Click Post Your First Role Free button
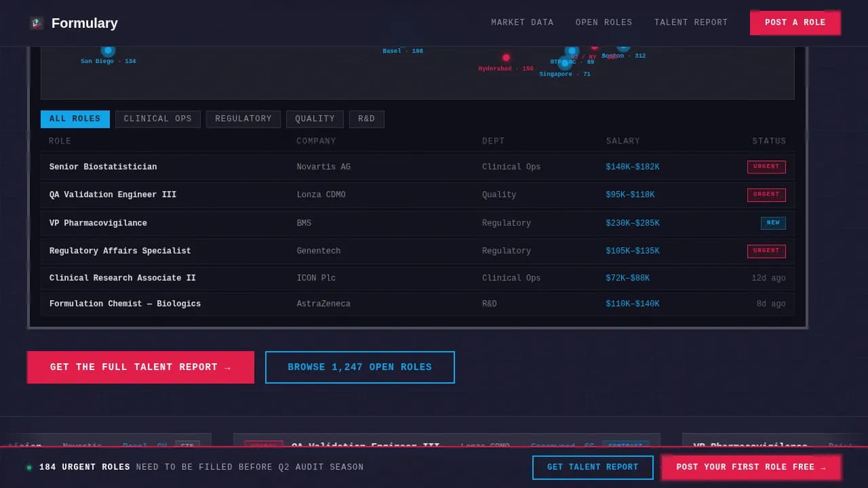868x488 pixels. click(x=751, y=468)
